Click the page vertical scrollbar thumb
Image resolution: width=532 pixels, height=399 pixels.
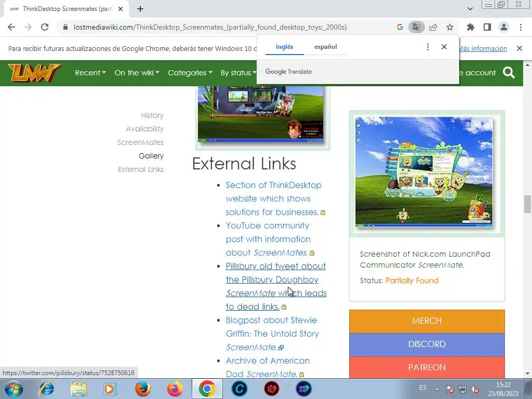click(527, 204)
